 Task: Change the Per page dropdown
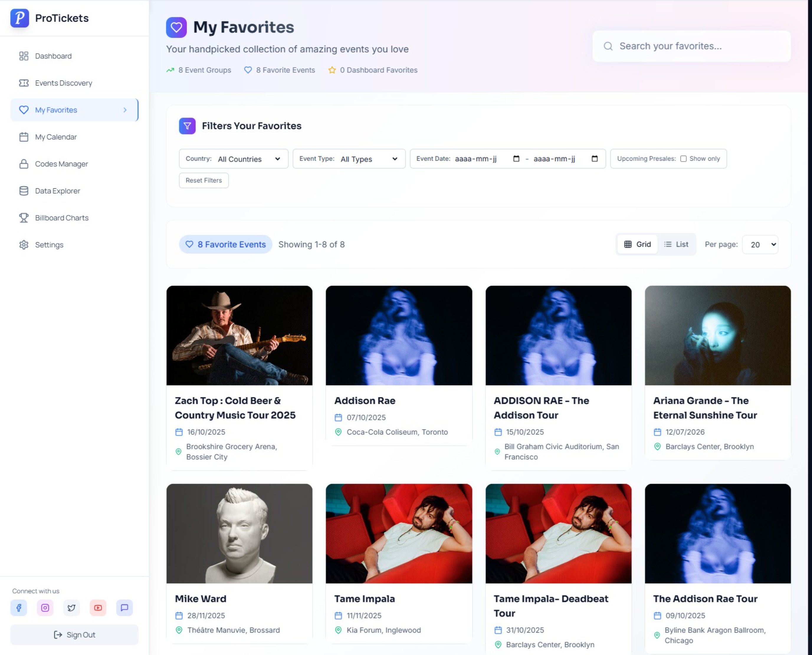tap(759, 244)
